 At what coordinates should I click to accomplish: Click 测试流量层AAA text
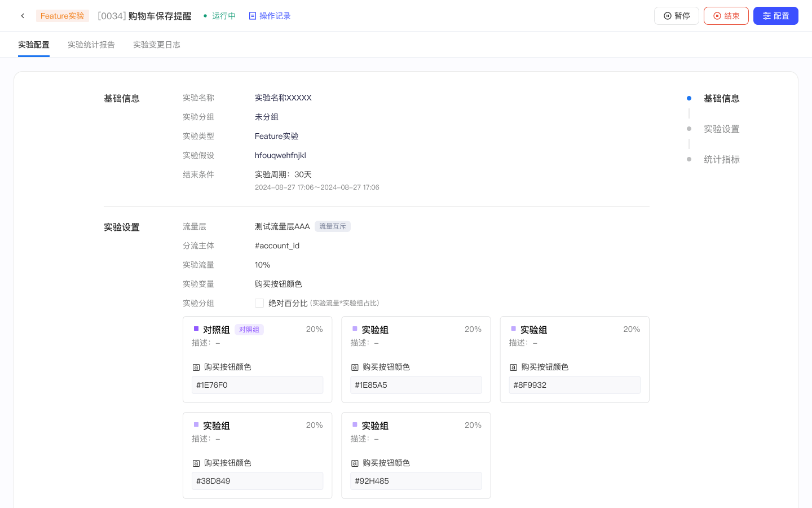(x=283, y=226)
